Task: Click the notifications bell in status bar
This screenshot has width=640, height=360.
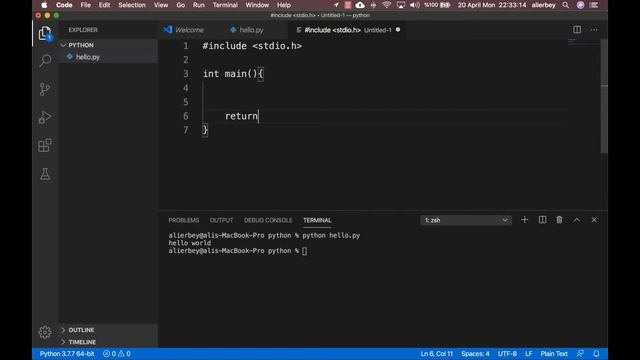Action: pyautogui.click(x=596, y=353)
